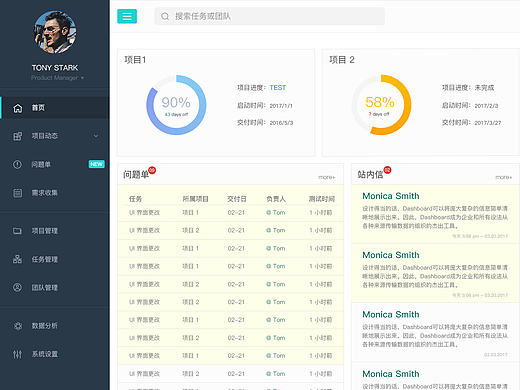This screenshot has height=390, width=520.
Task: Click the 项目动态 grid icon
Action: tap(18, 136)
